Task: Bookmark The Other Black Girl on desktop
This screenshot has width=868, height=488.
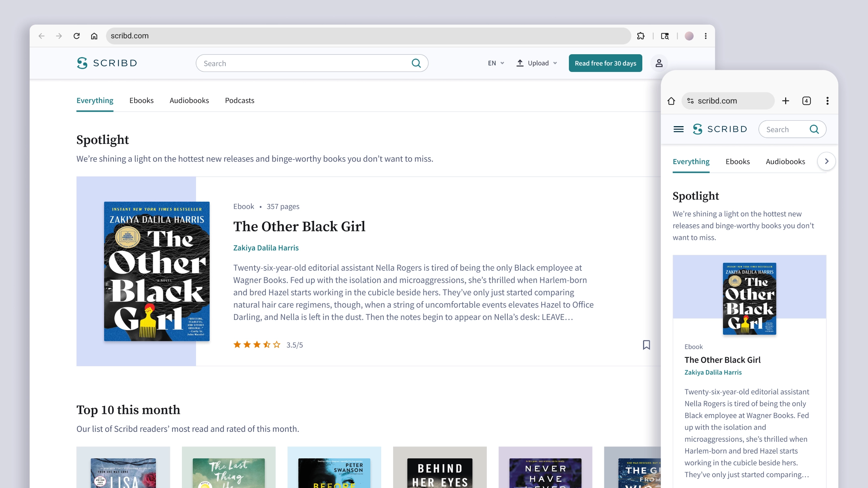Action: pos(646,345)
